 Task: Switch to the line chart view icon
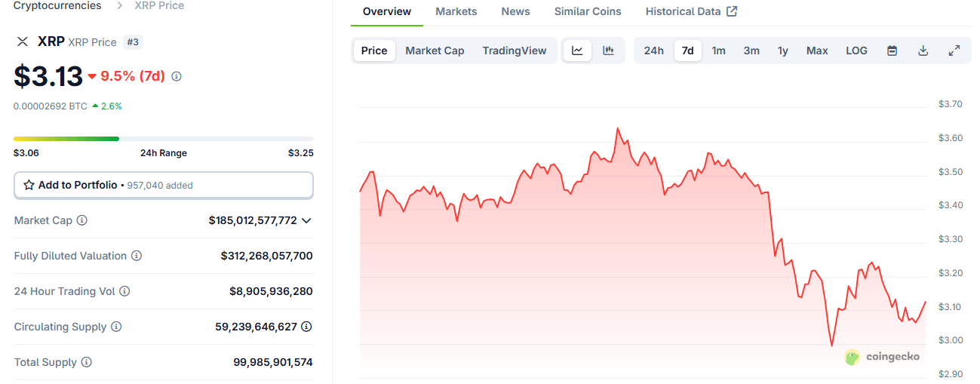[577, 51]
